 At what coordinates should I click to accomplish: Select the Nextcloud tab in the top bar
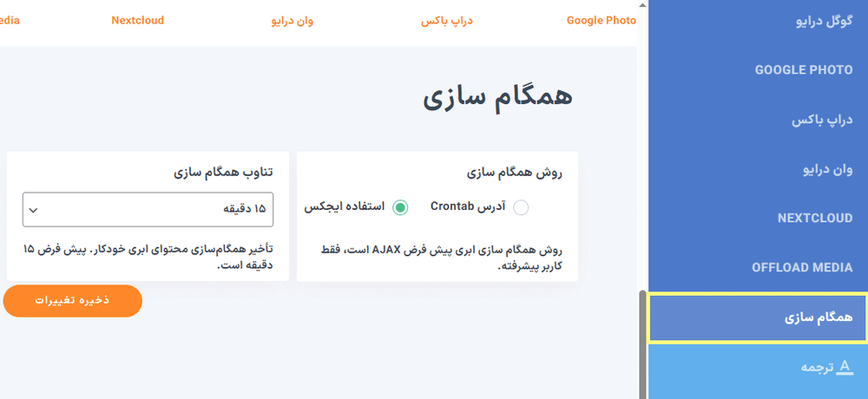137,20
